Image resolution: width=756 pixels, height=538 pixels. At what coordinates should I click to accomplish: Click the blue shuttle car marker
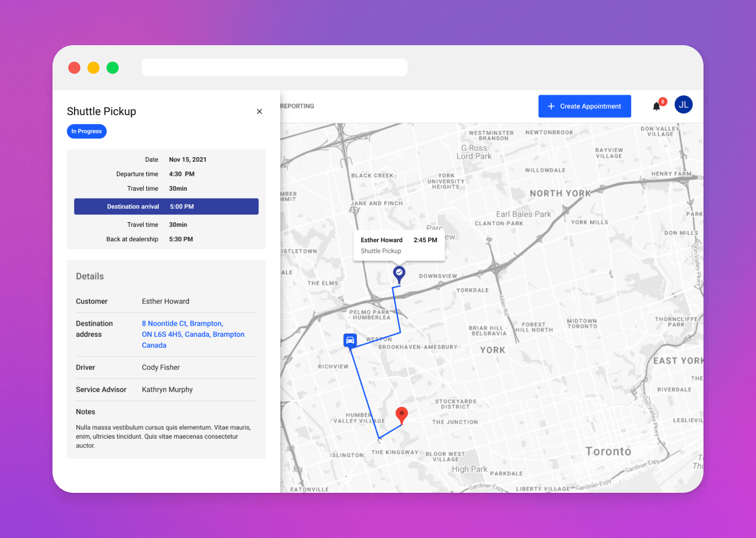coord(350,340)
